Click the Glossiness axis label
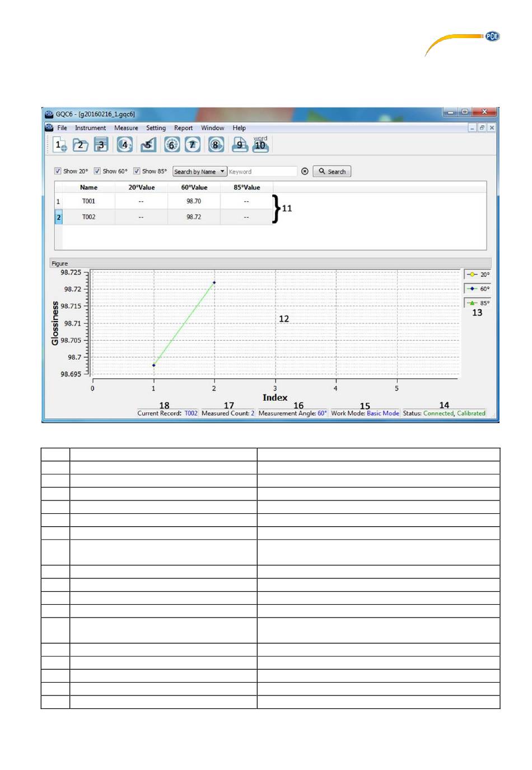This screenshot has width=532, height=770. tap(55, 323)
